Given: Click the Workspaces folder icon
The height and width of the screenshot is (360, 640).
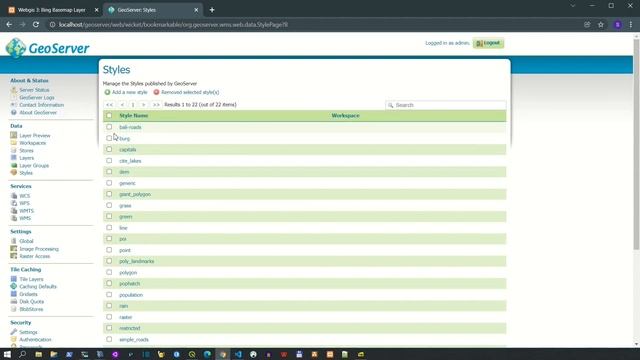Looking at the screenshot, I should coord(14,143).
